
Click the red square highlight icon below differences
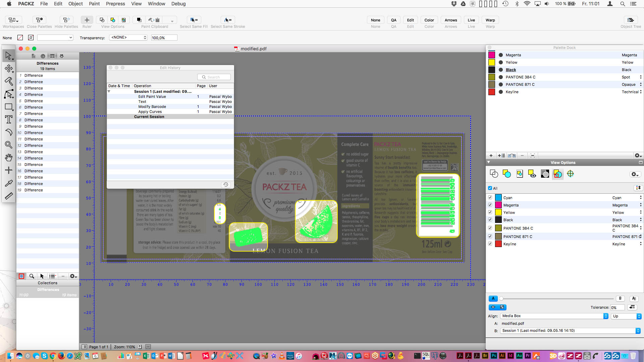click(x=21, y=276)
